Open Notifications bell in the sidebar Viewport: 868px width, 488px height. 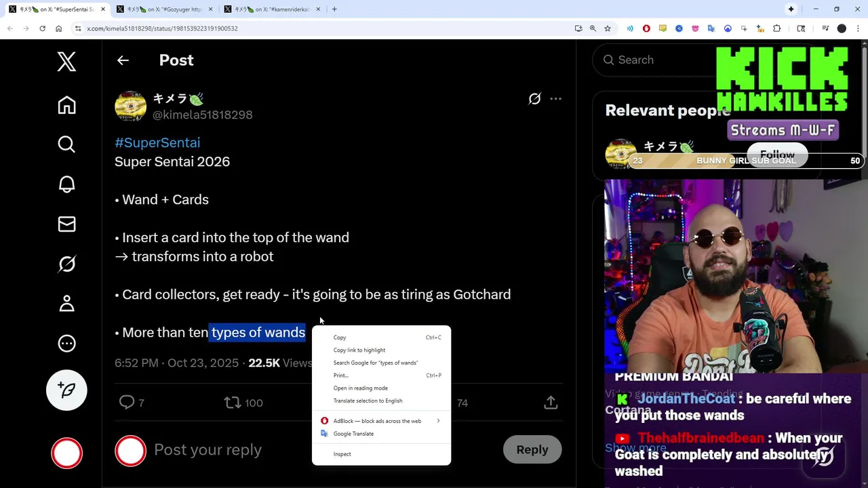(x=66, y=184)
